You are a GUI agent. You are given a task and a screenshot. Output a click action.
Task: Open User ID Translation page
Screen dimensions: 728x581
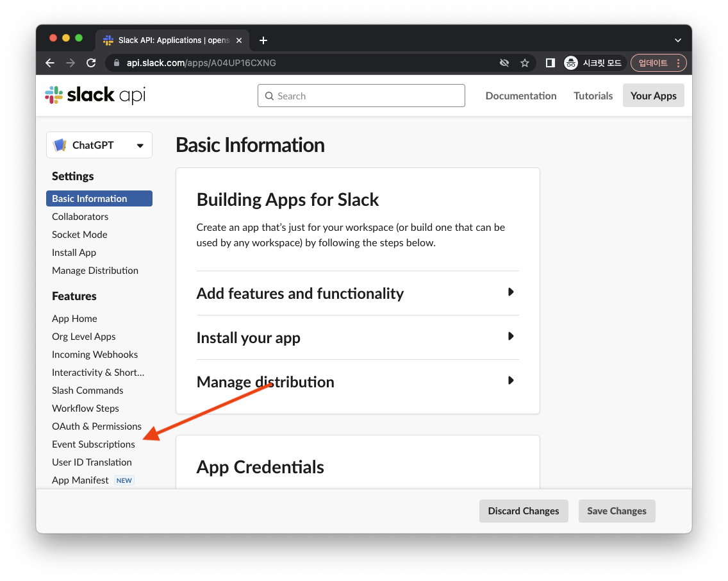coord(92,462)
